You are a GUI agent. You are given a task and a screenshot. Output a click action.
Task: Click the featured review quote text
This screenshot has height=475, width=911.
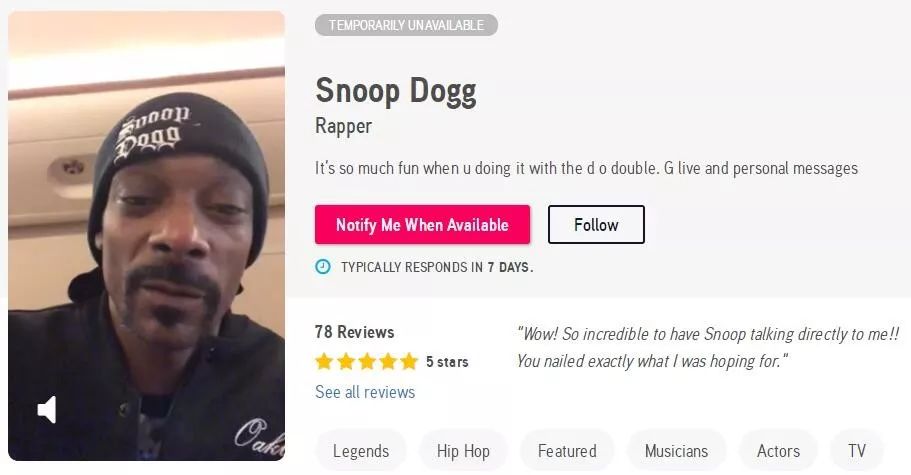(x=708, y=347)
